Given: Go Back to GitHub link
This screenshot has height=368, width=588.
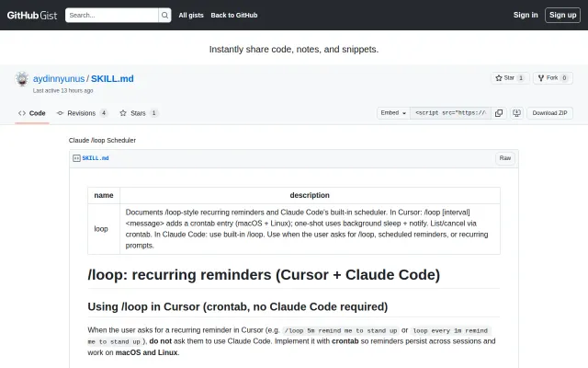Looking at the screenshot, I should (234, 15).
